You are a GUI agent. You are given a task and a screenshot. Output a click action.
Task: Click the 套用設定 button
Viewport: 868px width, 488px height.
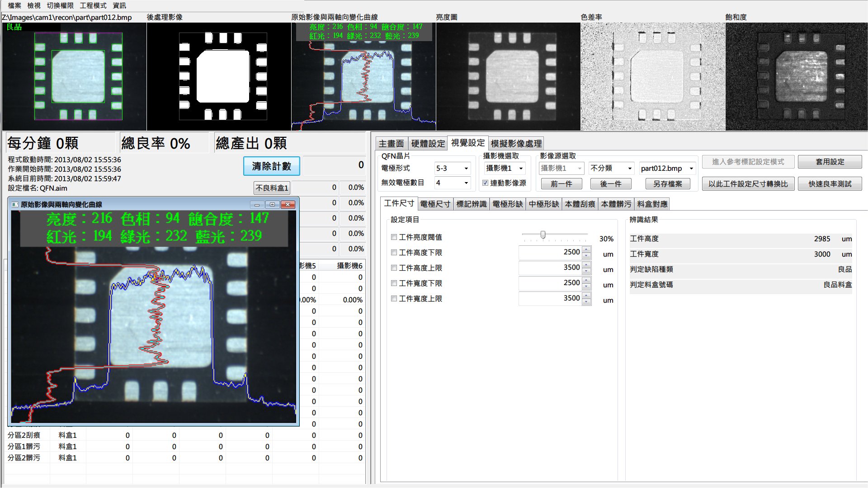tap(830, 162)
